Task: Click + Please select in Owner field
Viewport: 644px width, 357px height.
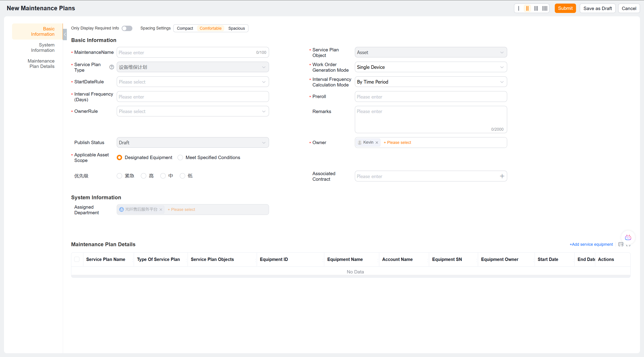Action: pos(397,142)
